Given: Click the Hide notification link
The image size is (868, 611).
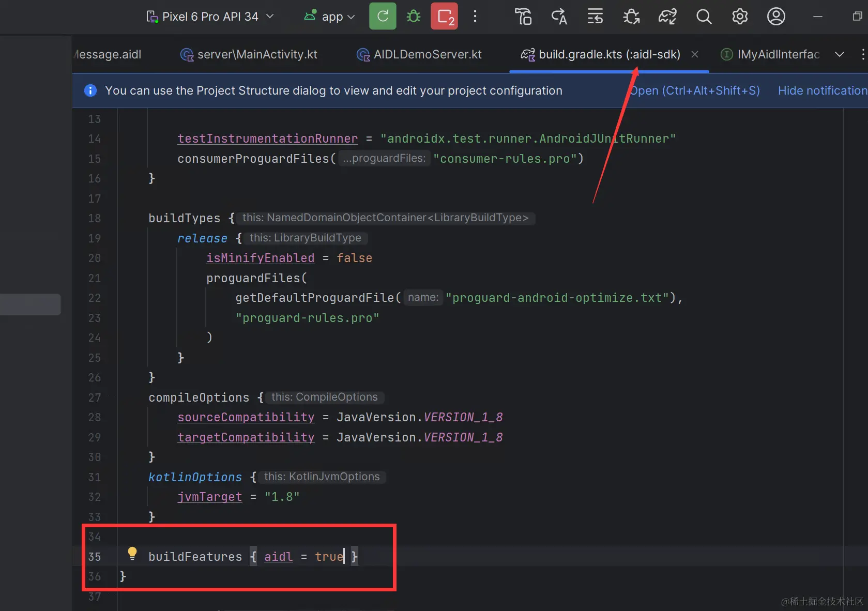Looking at the screenshot, I should coord(823,90).
